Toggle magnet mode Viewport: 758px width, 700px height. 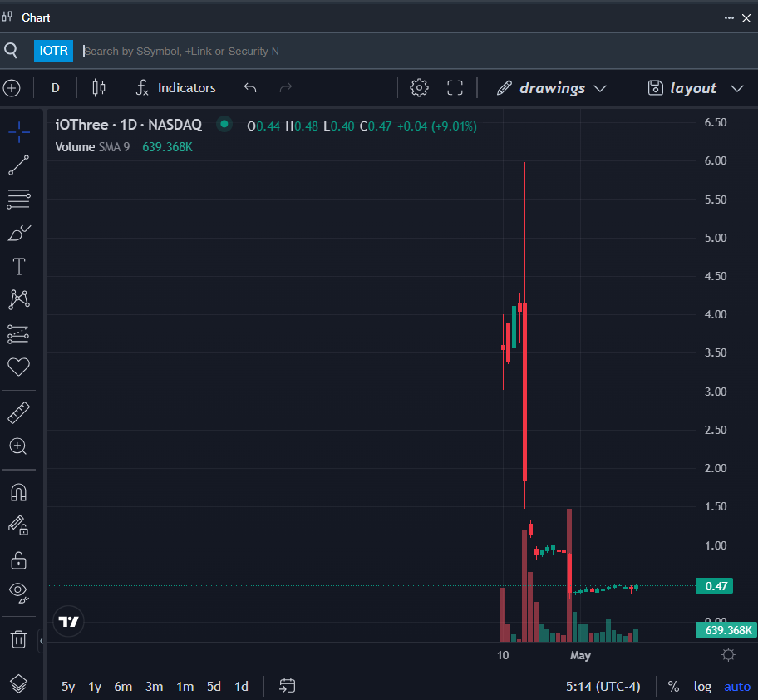pos(19,493)
